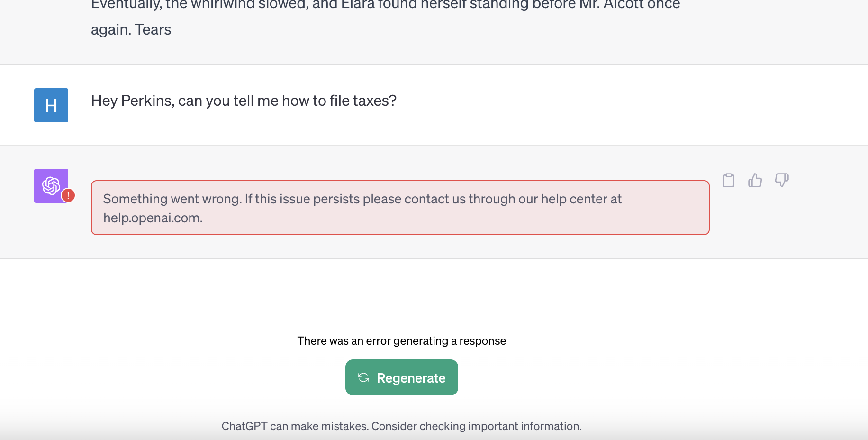This screenshot has width=868, height=440.
Task: Click the user's 'H' profile avatar
Action: click(51, 105)
